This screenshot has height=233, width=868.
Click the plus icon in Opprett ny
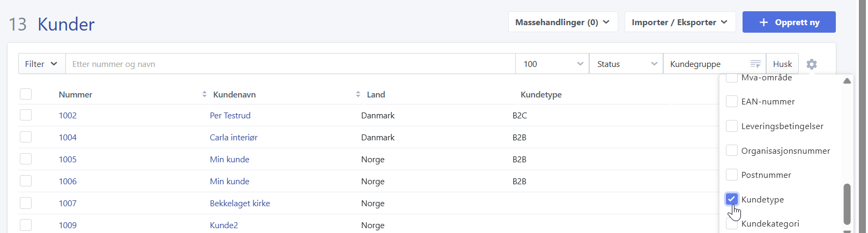[763, 22]
